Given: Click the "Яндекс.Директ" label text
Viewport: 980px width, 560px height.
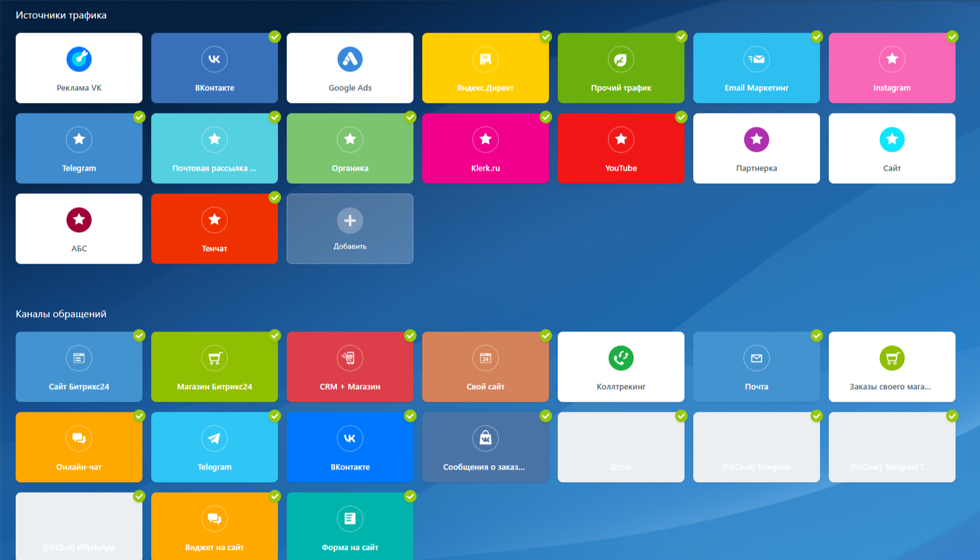Looking at the screenshot, I should (486, 88).
